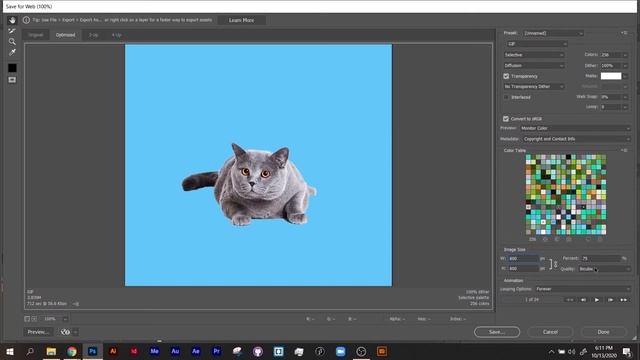This screenshot has width=640, height=360.
Task: Open File Explorer from taskbar
Action: (51, 351)
